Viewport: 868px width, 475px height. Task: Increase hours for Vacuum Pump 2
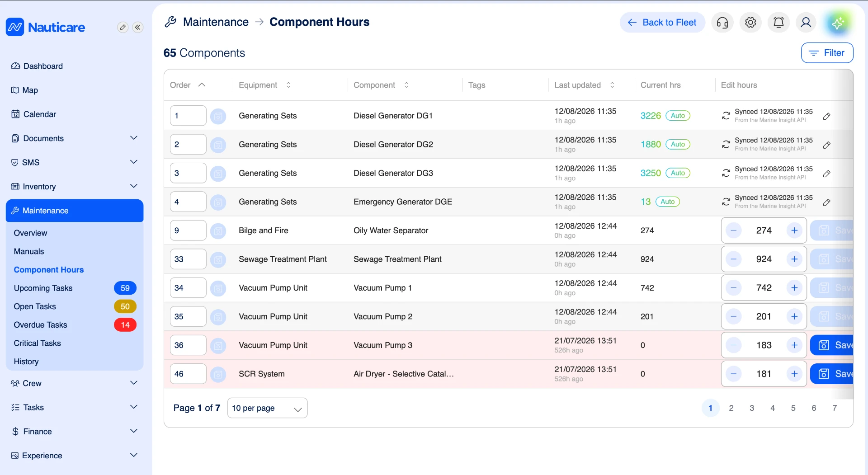click(794, 316)
